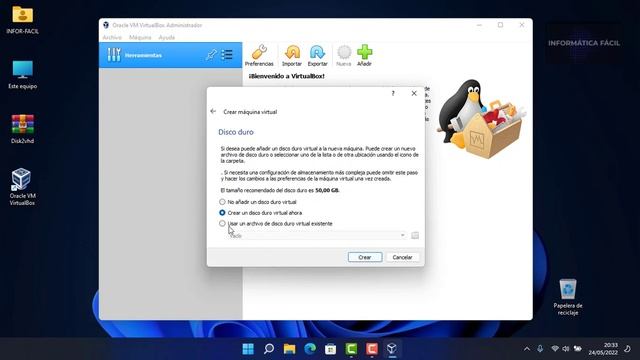Open File Explorer from taskbar
Image resolution: width=640 pixels, height=360 pixels.
pyautogui.click(x=289, y=349)
